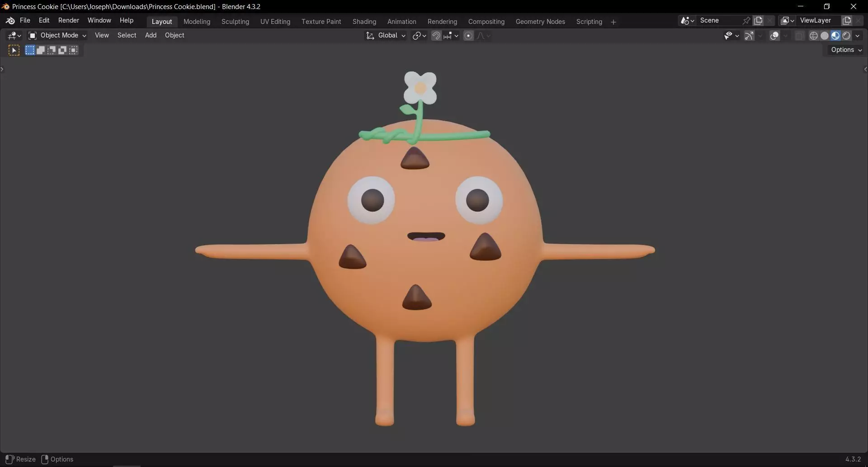Expand the sidebar with right edge arrow

[x=865, y=69]
